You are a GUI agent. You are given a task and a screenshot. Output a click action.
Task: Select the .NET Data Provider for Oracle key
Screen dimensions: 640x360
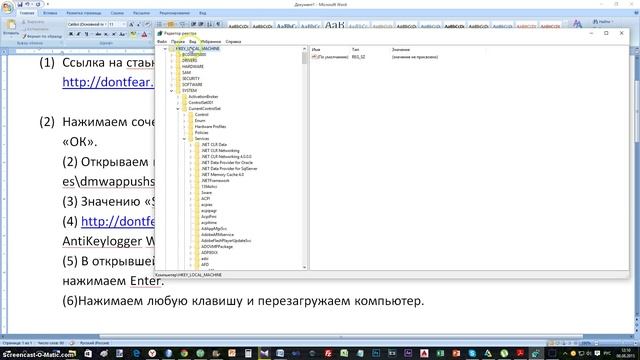(x=227, y=162)
